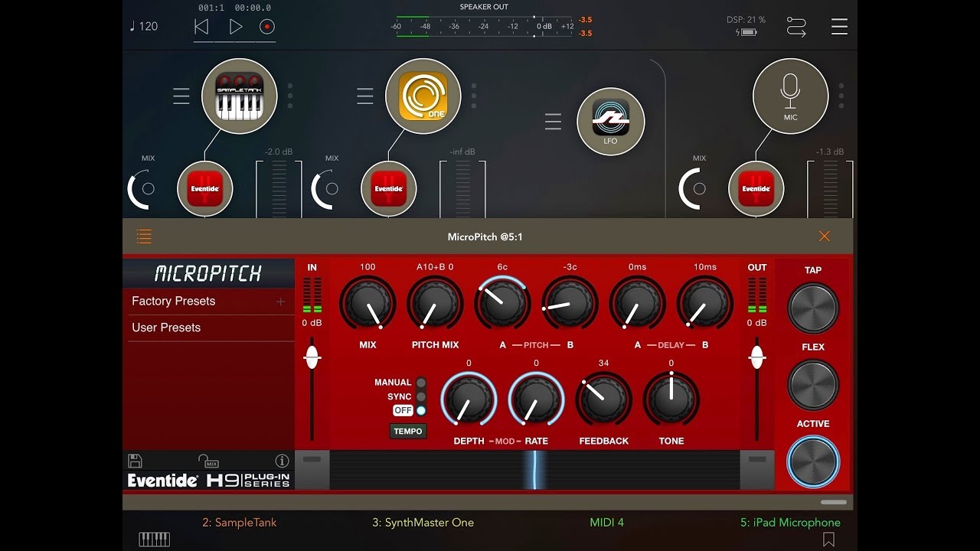Open channel menu left of LFO node

pyautogui.click(x=553, y=122)
